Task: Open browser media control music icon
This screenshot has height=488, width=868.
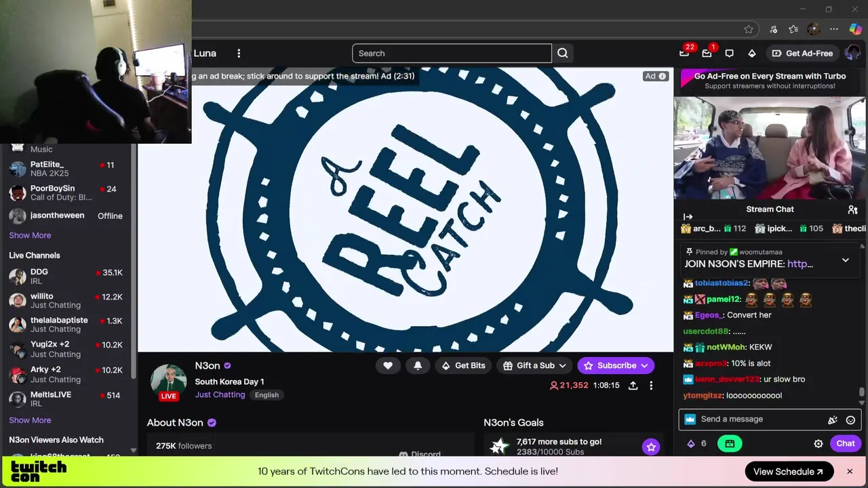Action: [x=773, y=29]
